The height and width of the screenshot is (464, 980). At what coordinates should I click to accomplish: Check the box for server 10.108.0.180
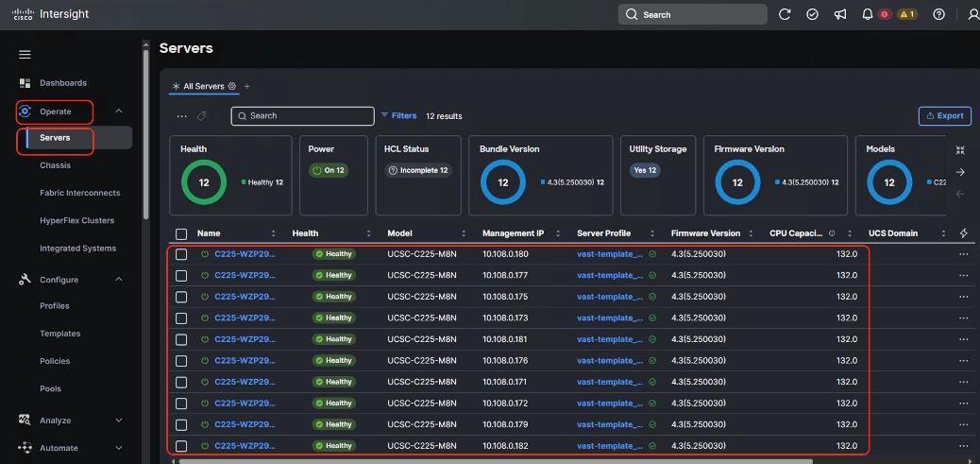point(181,254)
